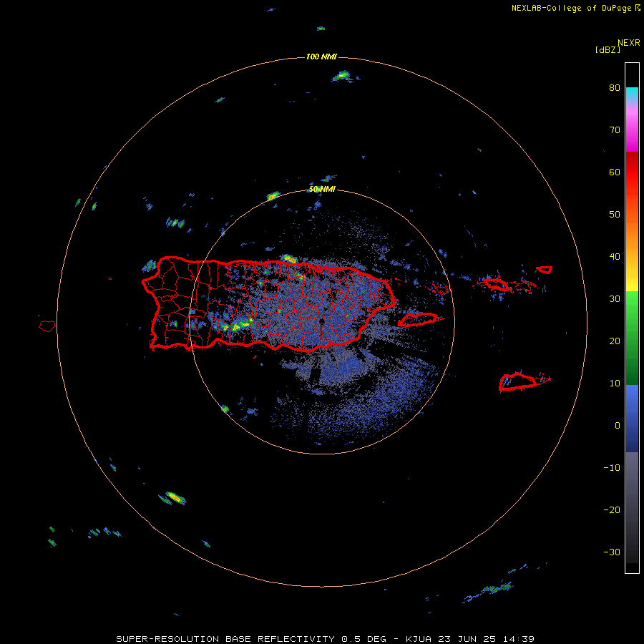Click the 100 NMI range ring label
This screenshot has width=644, height=644.
click(x=321, y=57)
